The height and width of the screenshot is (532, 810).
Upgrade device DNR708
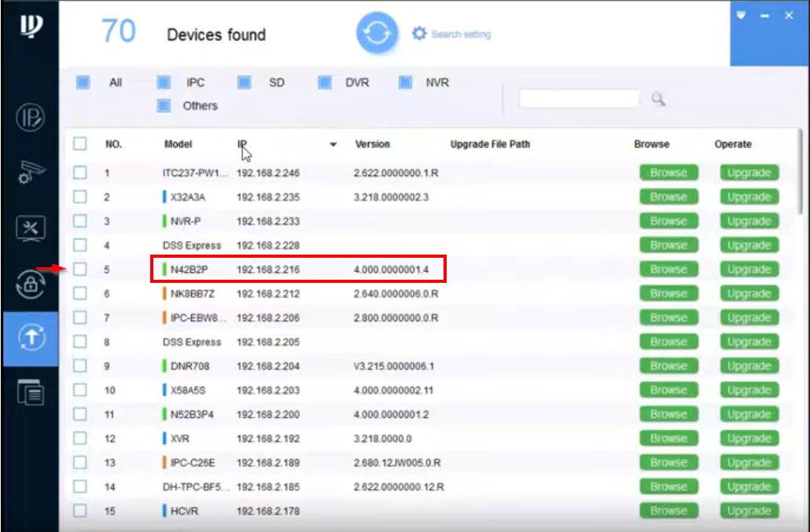(749, 366)
